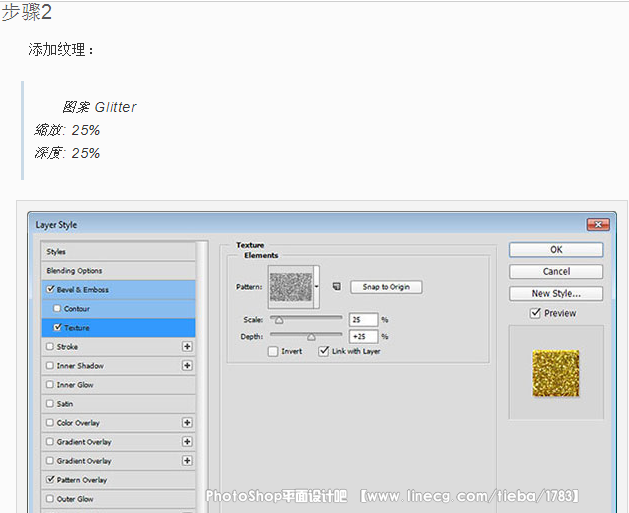Enable the Inner Glow checkbox
The height and width of the screenshot is (513, 629).
50,385
